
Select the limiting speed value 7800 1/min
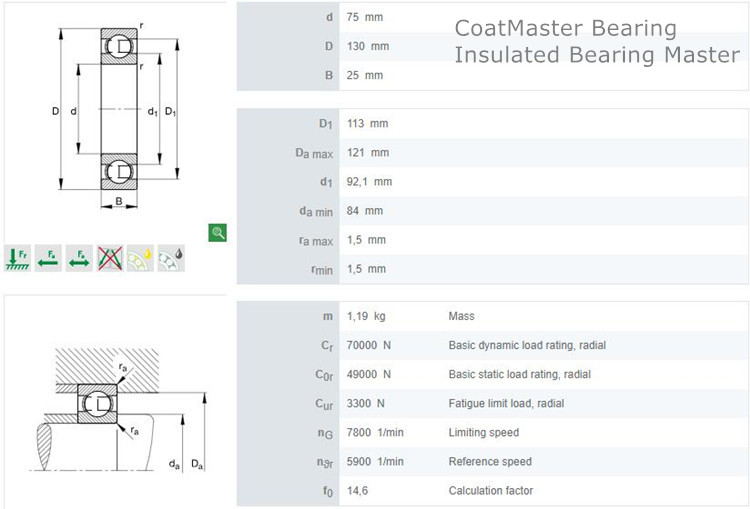(375, 432)
